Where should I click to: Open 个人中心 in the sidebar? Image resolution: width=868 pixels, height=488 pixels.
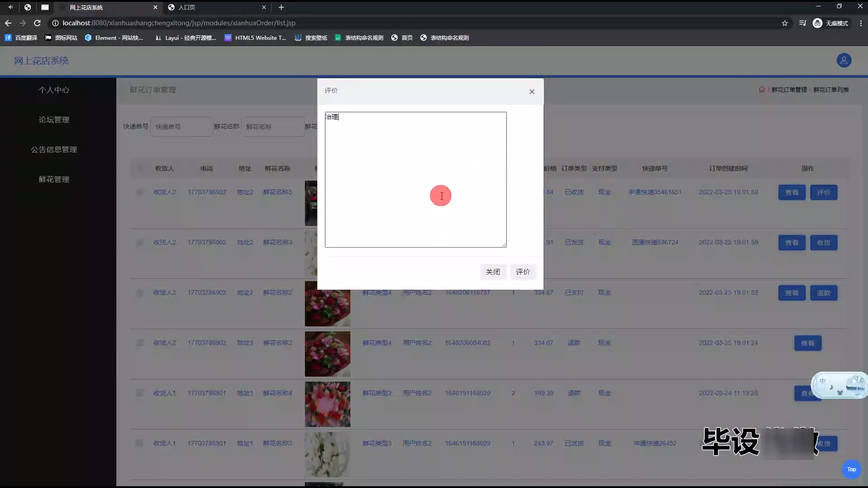(x=54, y=90)
